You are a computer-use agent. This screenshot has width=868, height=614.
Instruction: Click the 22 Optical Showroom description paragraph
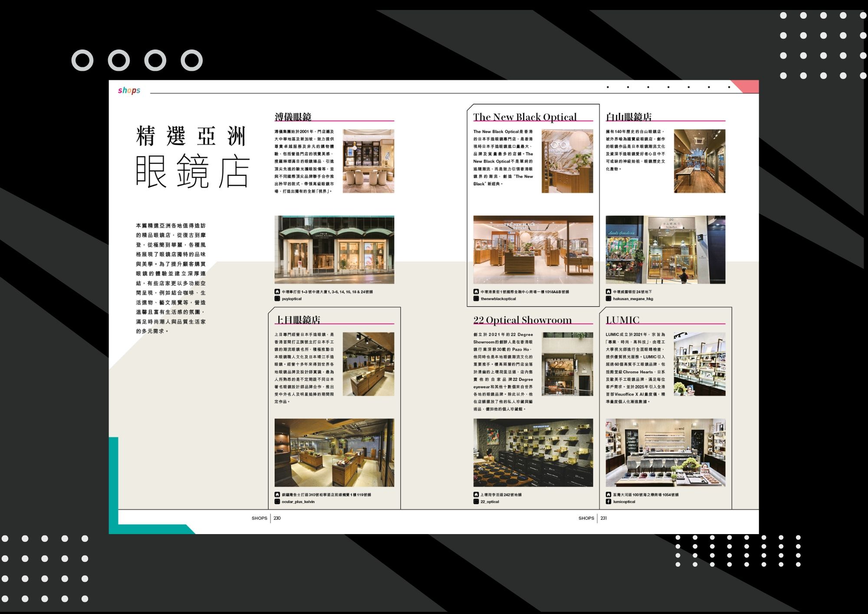click(503, 372)
